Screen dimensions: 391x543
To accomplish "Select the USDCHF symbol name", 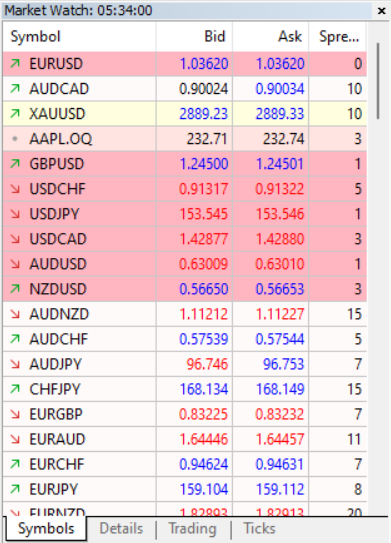I will point(57,189).
